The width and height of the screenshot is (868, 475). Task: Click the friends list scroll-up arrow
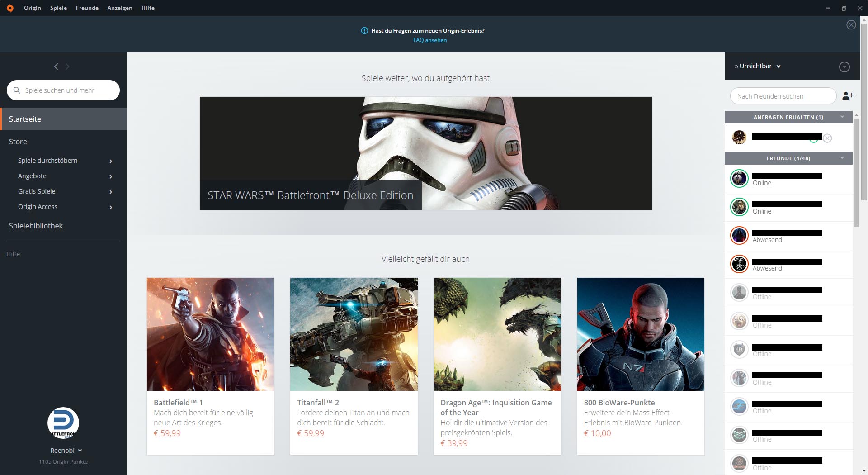click(856, 115)
